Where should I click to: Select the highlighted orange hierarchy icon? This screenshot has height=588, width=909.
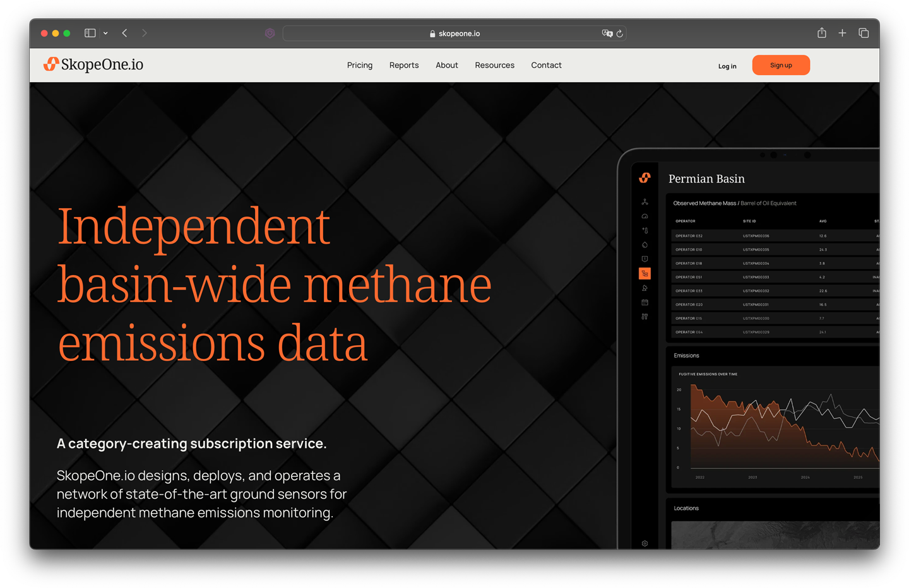[645, 274]
